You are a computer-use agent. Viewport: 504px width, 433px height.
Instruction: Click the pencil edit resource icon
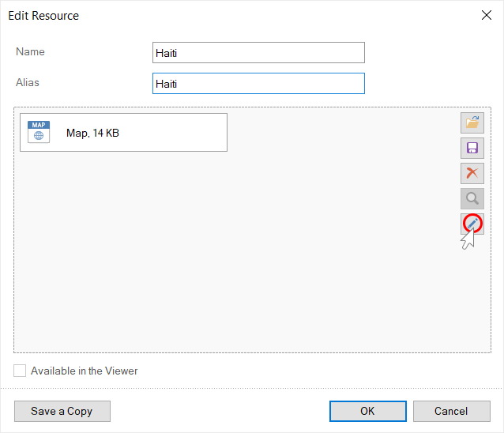(x=472, y=224)
